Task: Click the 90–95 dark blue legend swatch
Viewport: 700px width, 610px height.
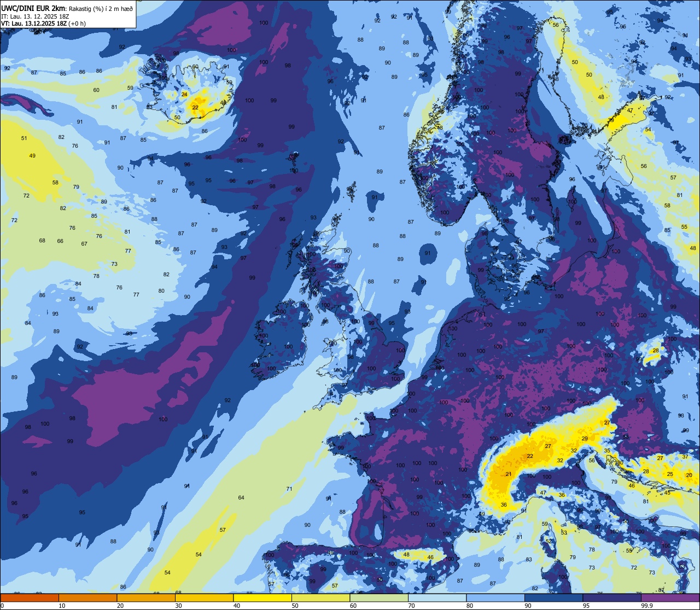Action: [x=553, y=597]
